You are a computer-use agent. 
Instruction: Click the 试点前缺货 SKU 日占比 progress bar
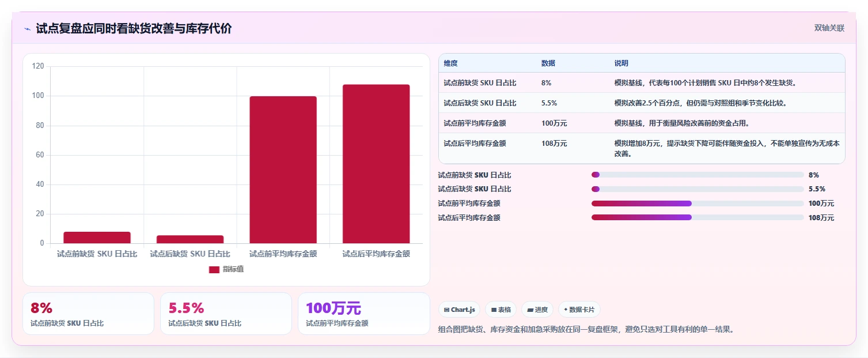pyautogui.click(x=698, y=175)
